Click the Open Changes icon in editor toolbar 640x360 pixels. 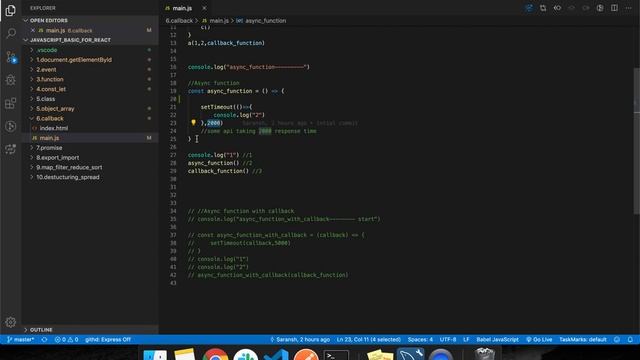(x=543, y=8)
